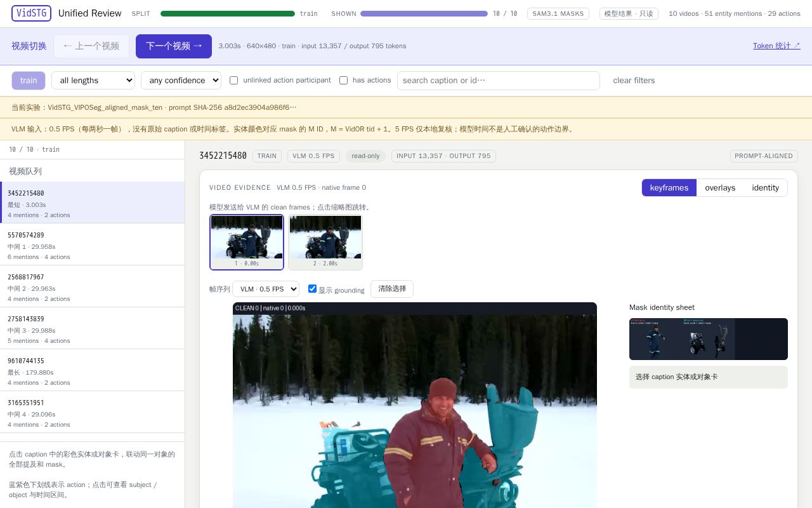Click the TRAIN badge beside the video ID
812x508 pixels.
(267, 156)
